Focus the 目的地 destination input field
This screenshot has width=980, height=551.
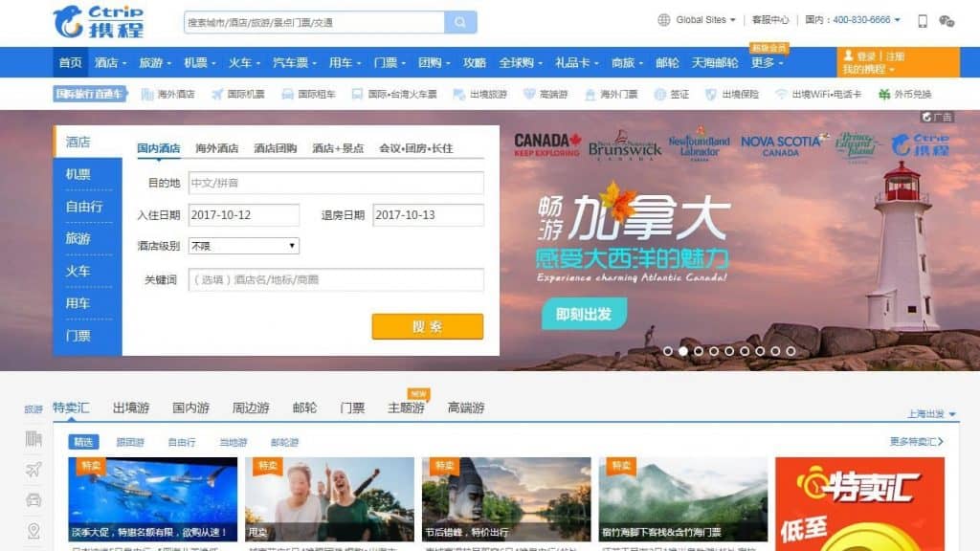336,183
